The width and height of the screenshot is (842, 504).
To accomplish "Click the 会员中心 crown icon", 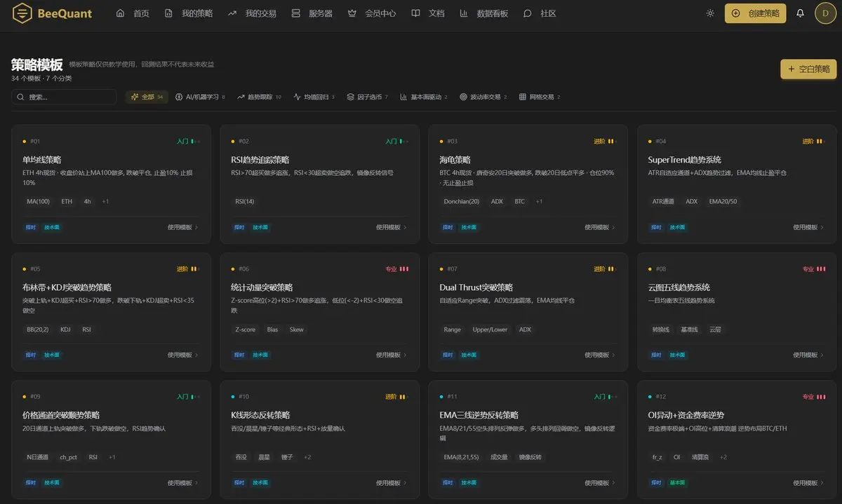I will pyautogui.click(x=352, y=13).
